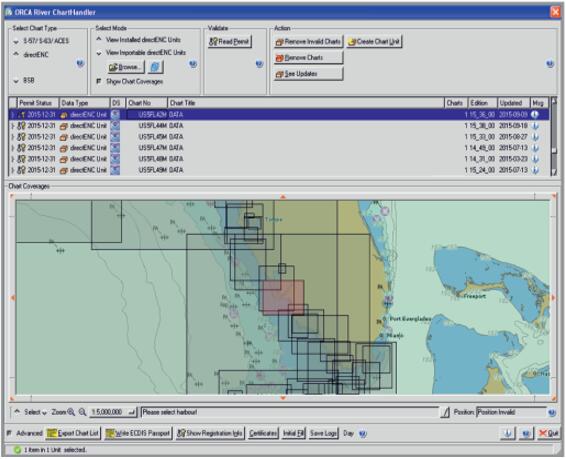Click the message icon in the US5FL44M row
This screenshot has height=459, width=566.
(x=535, y=126)
